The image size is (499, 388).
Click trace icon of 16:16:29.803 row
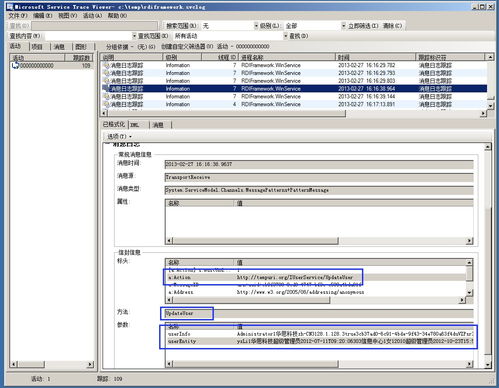(x=106, y=81)
